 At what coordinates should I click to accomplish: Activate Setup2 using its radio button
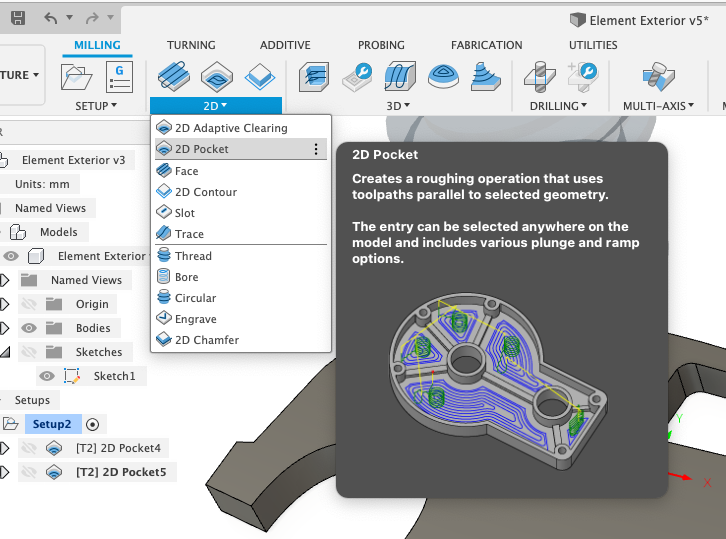93,424
